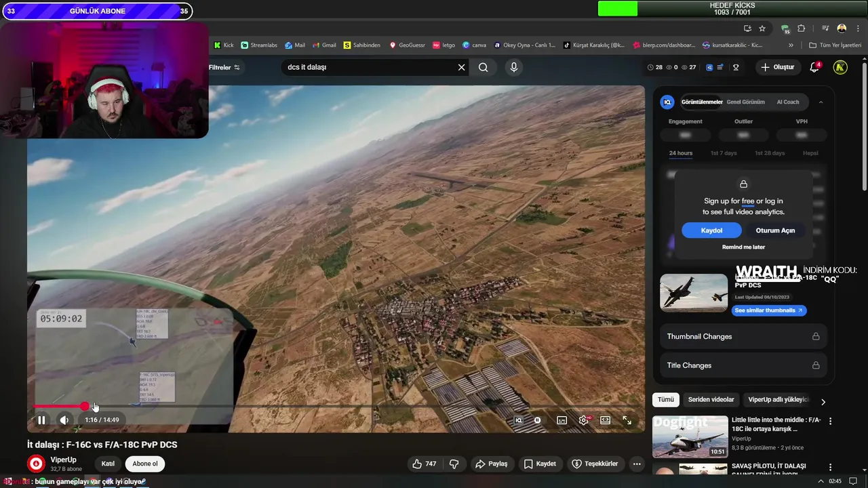Open the browser Extensions puzzle icon
868x488 pixels.
[802, 28]
